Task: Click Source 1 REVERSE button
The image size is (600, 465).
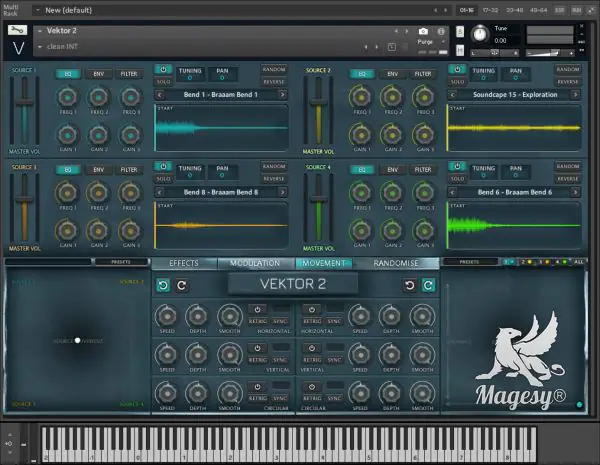Action: coord(274,82)
